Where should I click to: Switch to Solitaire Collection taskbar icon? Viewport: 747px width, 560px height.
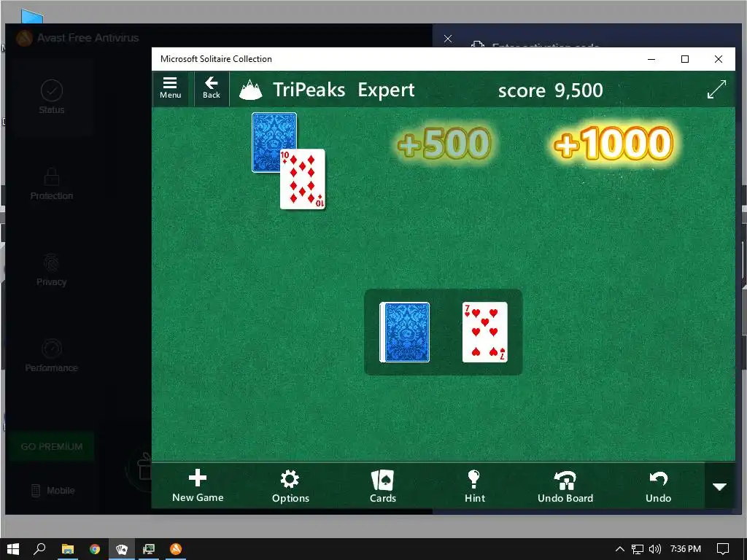(122, 549)
